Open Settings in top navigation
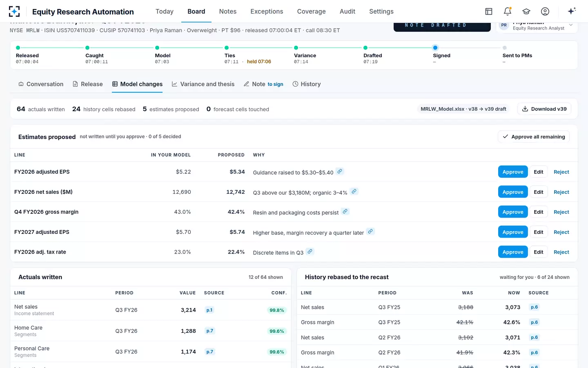 (x=381, y=11)
